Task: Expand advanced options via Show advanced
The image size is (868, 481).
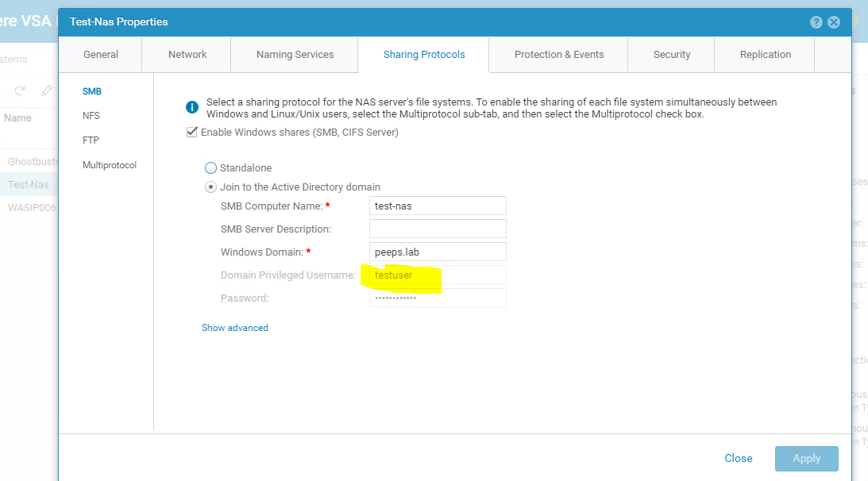Action: [x=235, y=327]
